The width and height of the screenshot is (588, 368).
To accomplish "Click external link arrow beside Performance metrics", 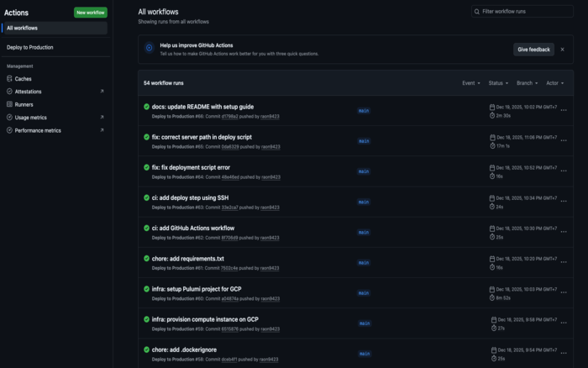I will pos(102,130).
